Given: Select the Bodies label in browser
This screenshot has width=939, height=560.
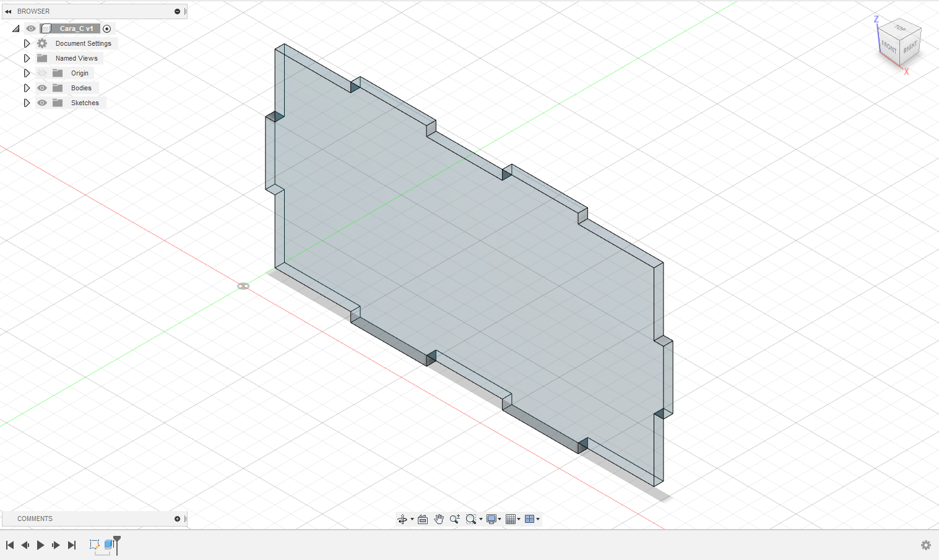Looking at the screenshot, I should tap(81, 88).
